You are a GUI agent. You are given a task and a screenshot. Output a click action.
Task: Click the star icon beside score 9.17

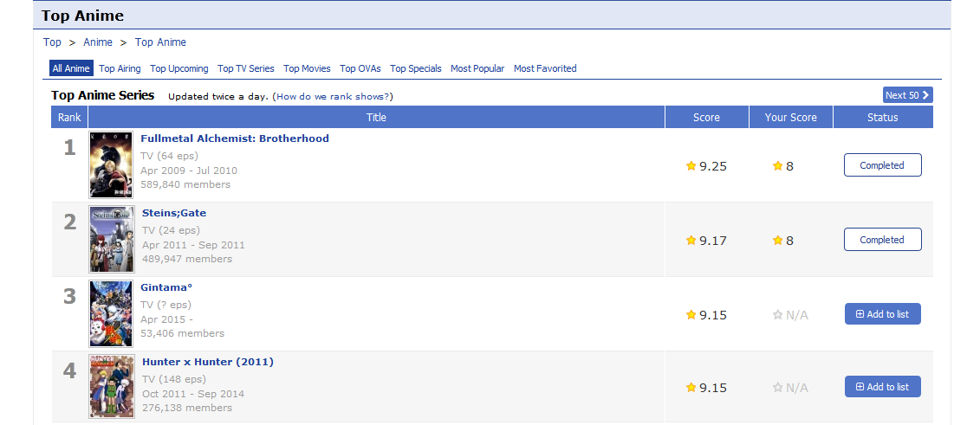[691, 240]
